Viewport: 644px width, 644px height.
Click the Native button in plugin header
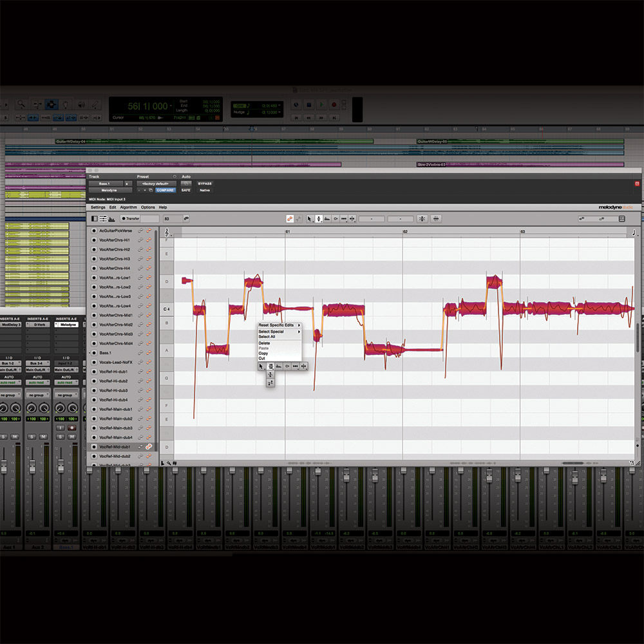coord(205,190)
